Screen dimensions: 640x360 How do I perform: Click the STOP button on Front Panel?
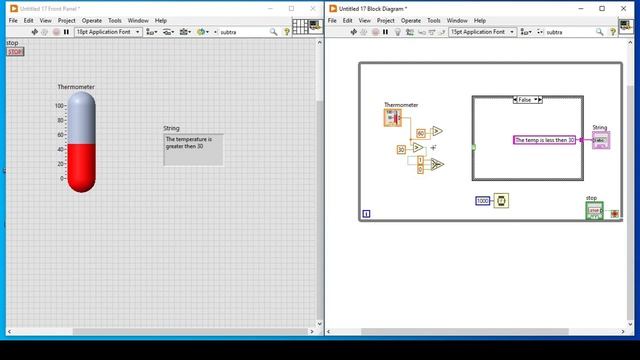[16, 52]
